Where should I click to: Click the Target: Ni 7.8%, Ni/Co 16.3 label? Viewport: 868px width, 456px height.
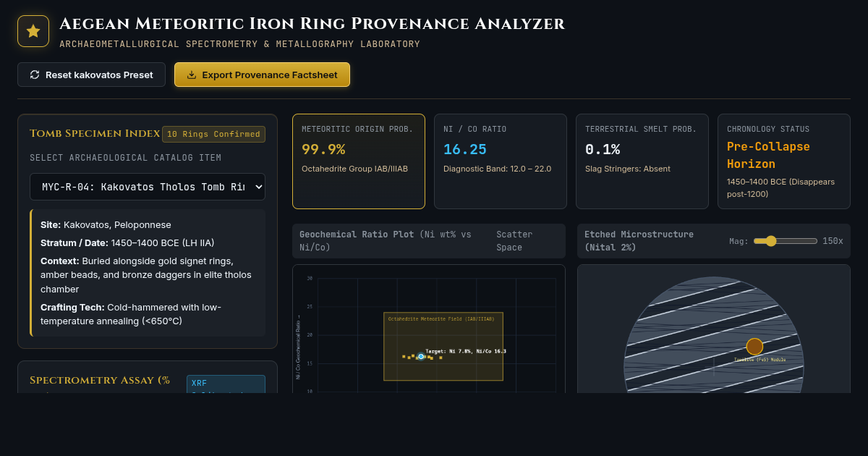coord(466,351)
